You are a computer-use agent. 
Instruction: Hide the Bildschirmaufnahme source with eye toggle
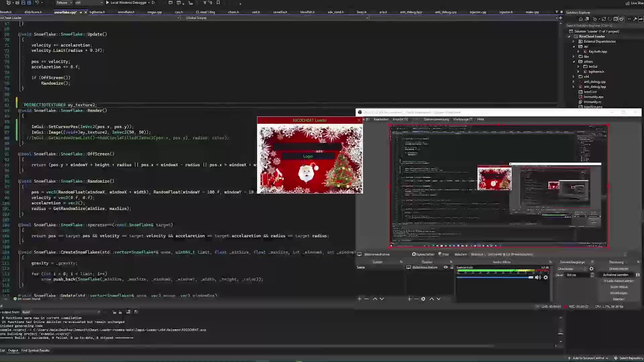coord(446,267)
